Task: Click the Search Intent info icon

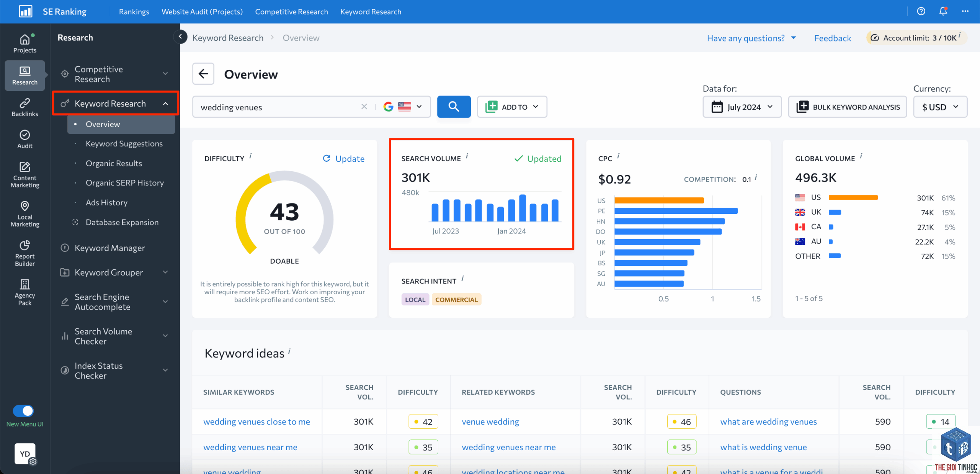Action: (463, 279)
